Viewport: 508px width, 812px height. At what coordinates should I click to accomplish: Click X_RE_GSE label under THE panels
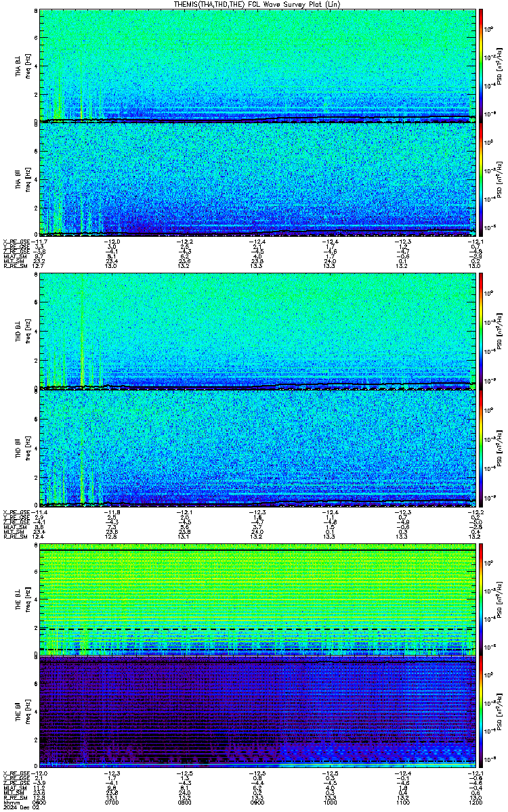(16, 773)
